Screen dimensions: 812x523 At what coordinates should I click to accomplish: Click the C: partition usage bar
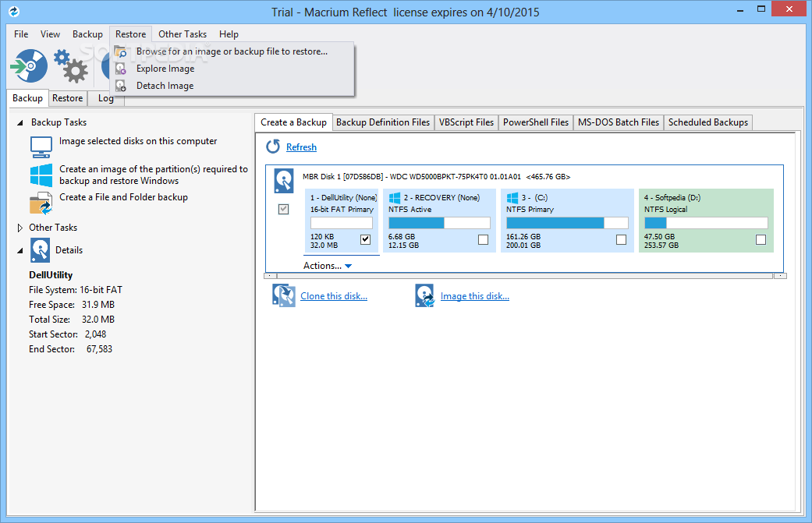click(567, 223)
